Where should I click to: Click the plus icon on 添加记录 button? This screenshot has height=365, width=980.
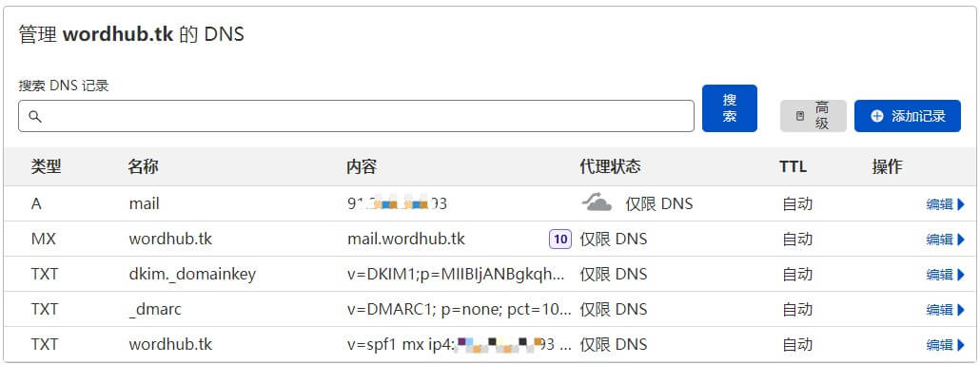(877, 116)
